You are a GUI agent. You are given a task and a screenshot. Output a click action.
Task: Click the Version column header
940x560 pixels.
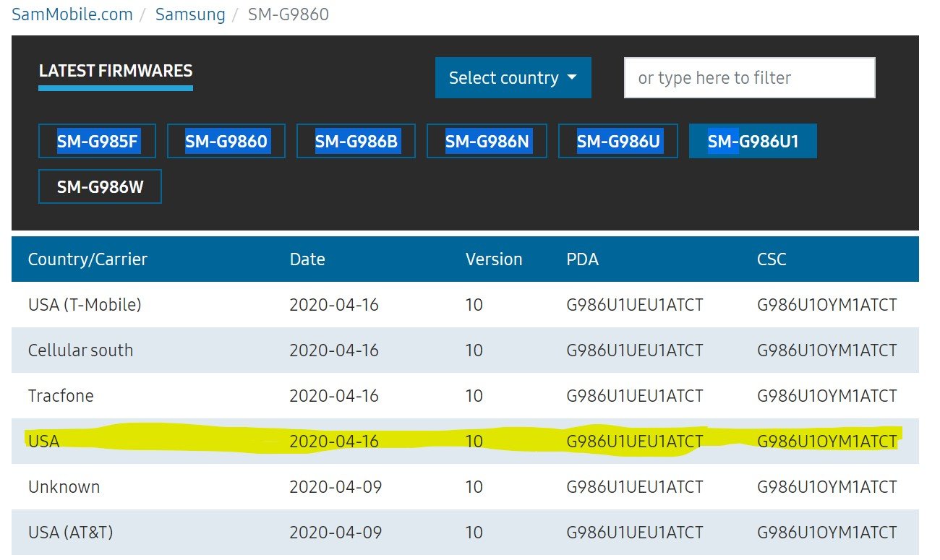point(494,259)
